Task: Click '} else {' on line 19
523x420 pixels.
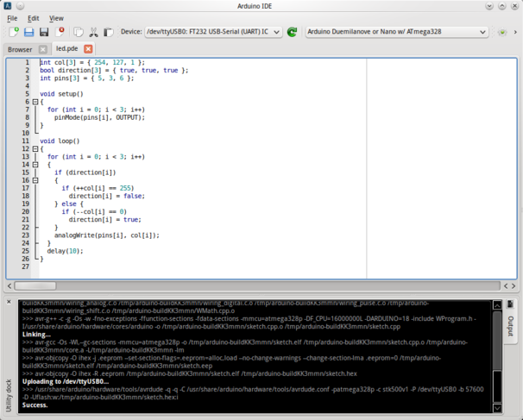Action: 69,204
